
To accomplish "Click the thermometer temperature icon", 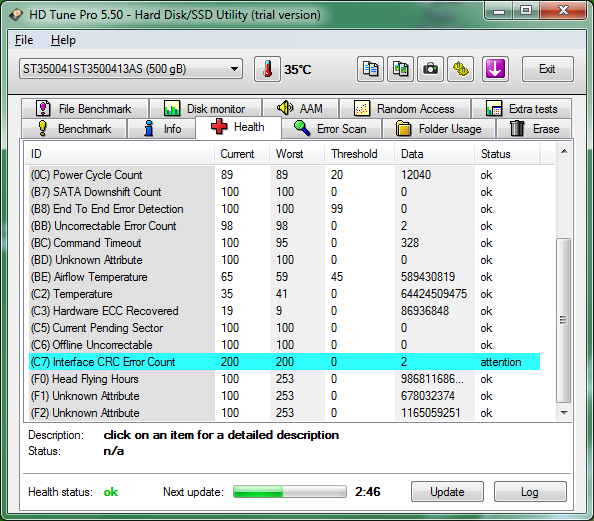I will (267, 69).
